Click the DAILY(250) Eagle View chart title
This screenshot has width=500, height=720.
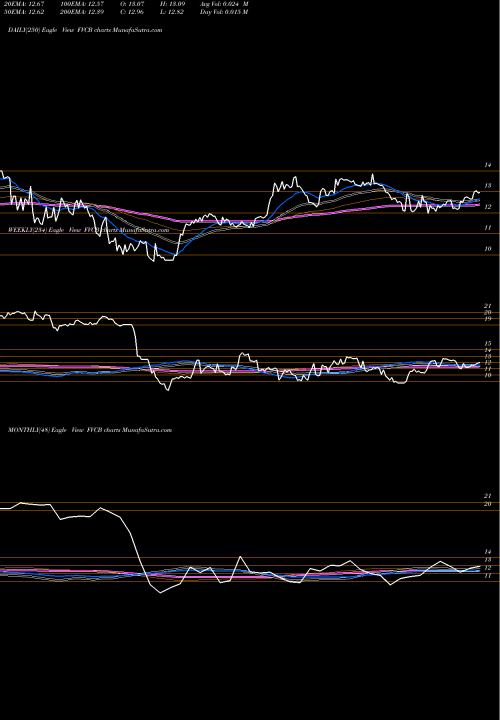pyautogui.click(x=85, y=30)
